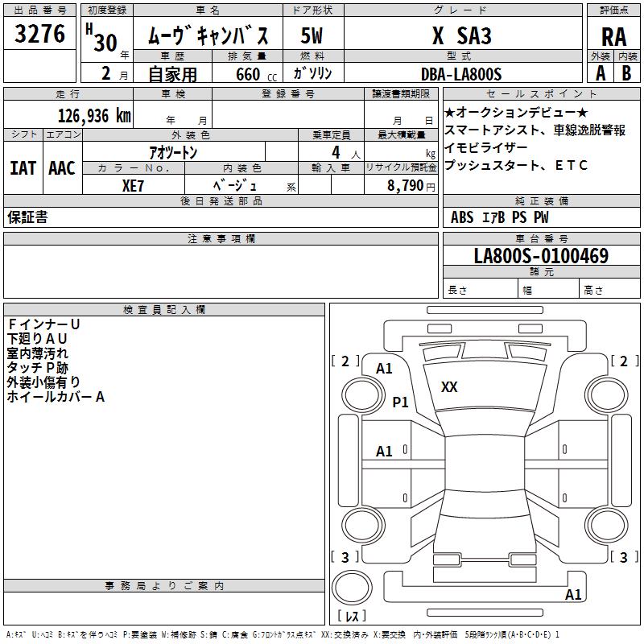Click the A1 mark on the rear bumper

tap(573, 595)
